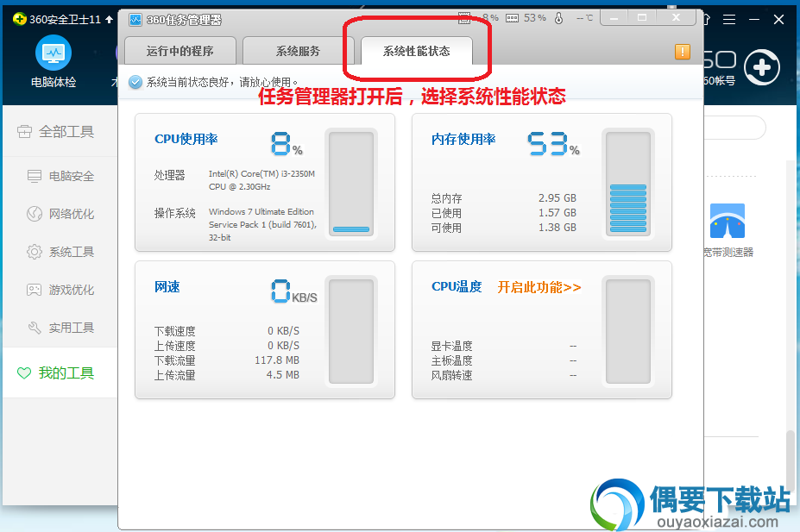Click 系统当前状态良好 status message

point(222,82)
